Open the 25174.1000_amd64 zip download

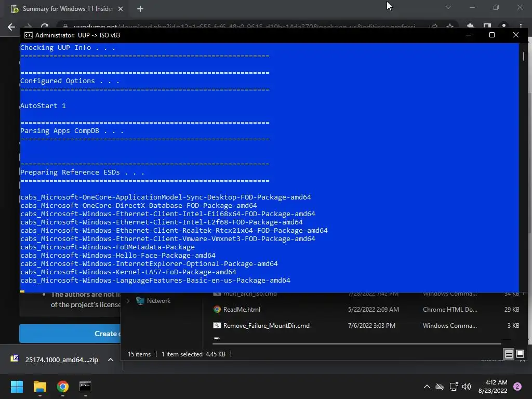point(61,360)
